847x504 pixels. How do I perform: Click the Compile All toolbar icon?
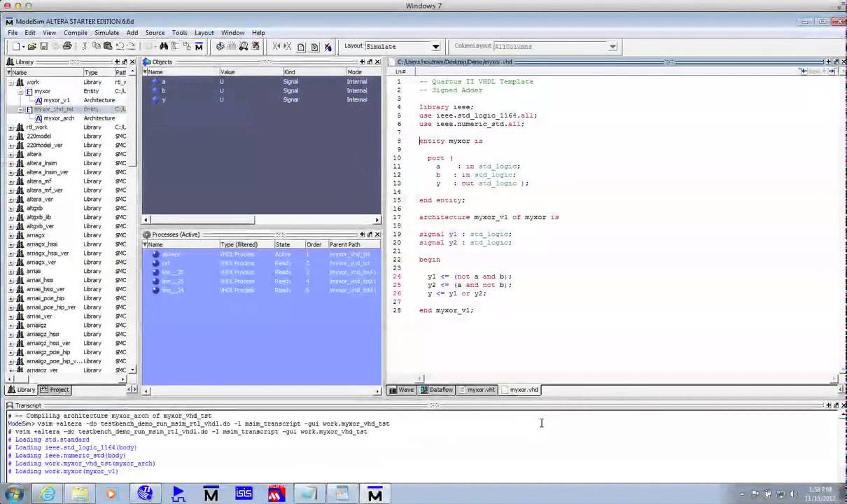coord(232,46)
